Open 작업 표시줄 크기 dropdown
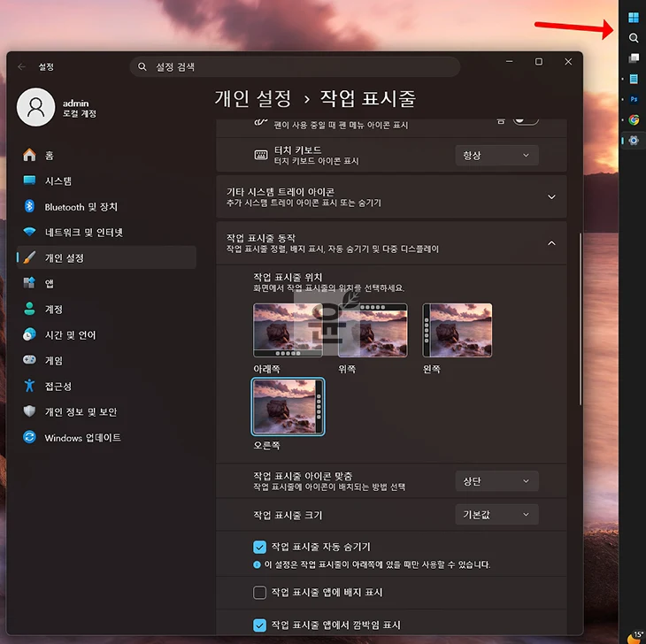 tap(496, 515)
